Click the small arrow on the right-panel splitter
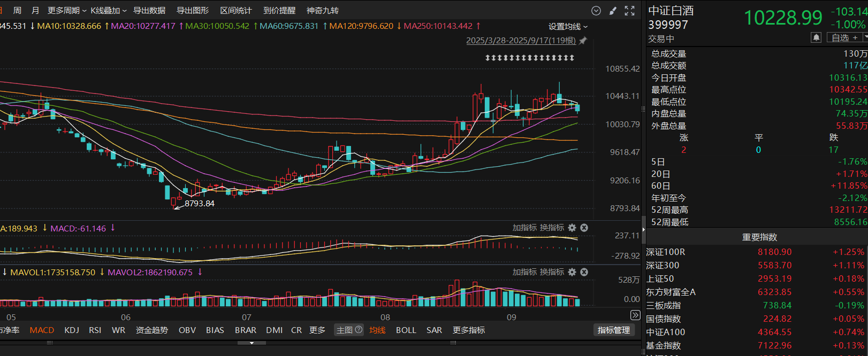 coord(644,230)
